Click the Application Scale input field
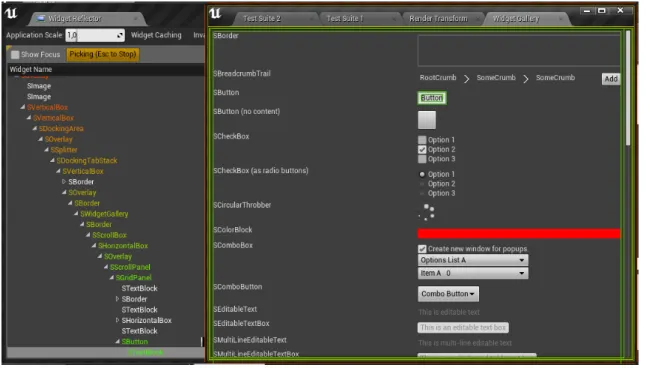This screenshot has width=646, height=368. [95, 35]
